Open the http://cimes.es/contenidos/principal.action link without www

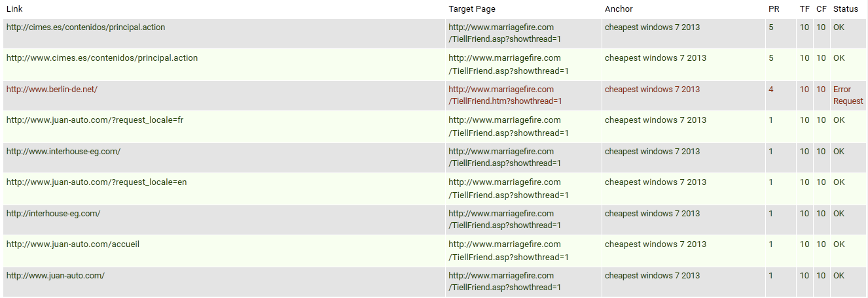pyautogui.click(x=86, y=27)
